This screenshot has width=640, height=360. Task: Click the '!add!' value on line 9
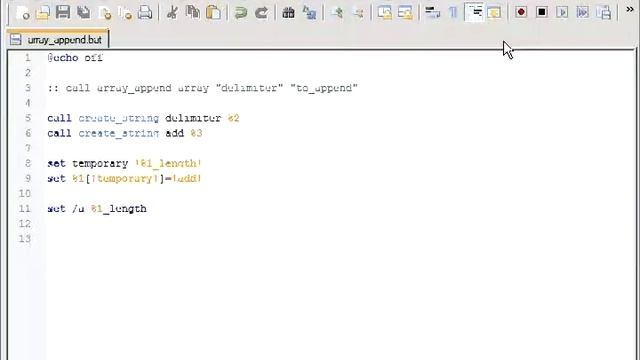(x=187, y=179)
